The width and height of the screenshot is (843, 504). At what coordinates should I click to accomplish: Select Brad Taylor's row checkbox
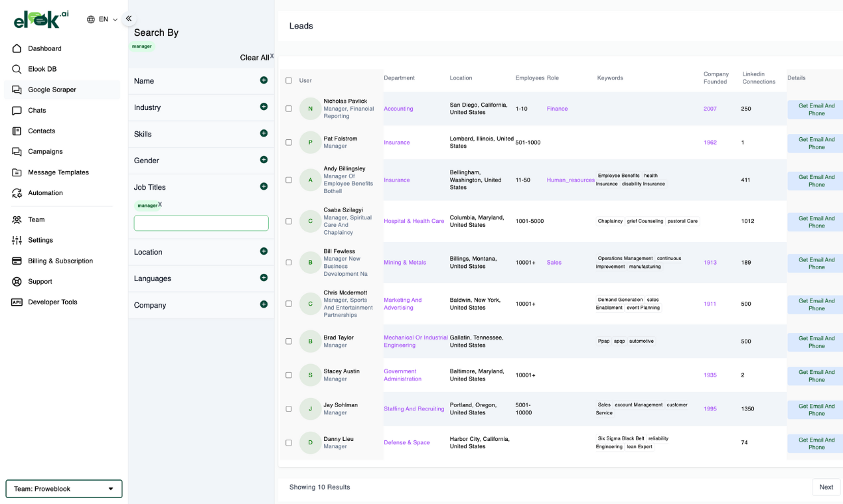(x=289, y=342)
